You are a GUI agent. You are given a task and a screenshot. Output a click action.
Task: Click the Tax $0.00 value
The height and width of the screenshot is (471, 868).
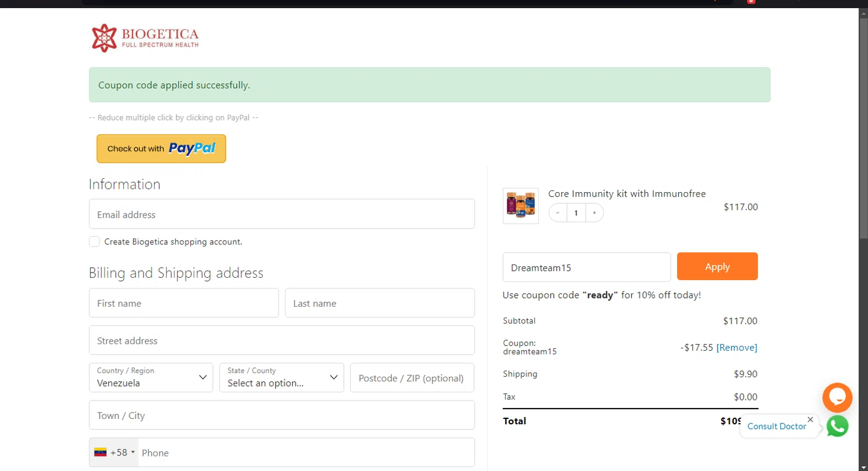coord(745,397)
